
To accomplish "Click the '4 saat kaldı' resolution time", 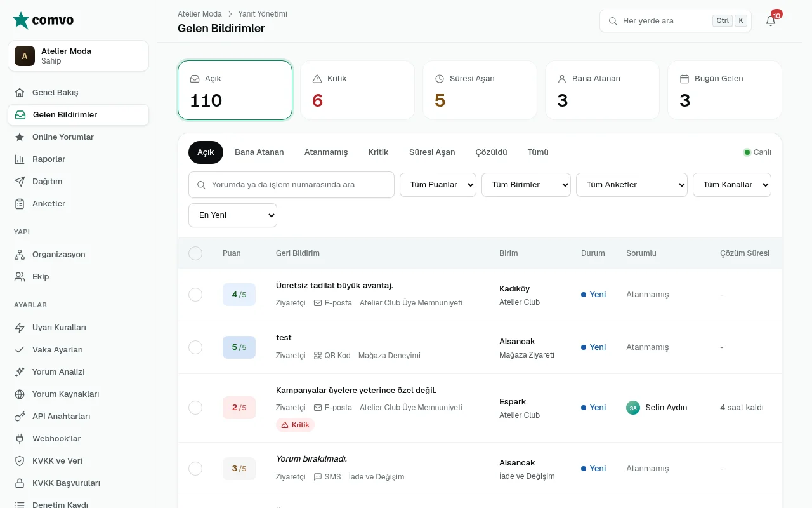I will [742, 408].
